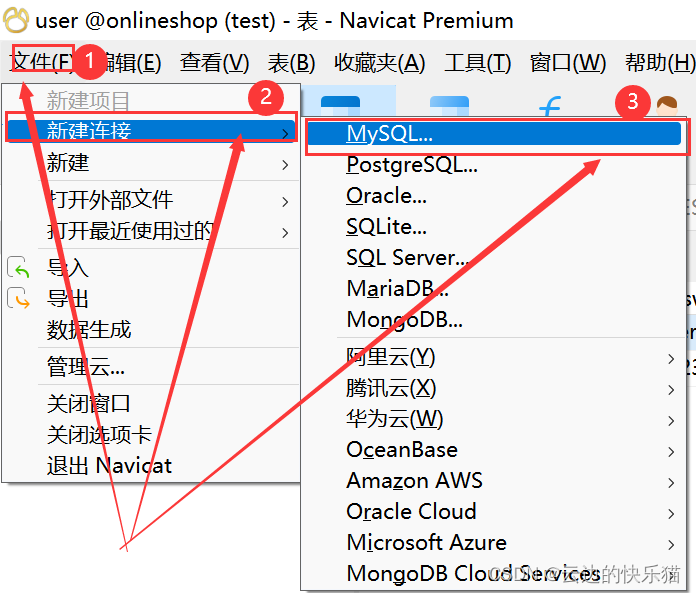Choose SQLite... connection type
This screenshot has width=696, height=593.
tap(494, 227)
